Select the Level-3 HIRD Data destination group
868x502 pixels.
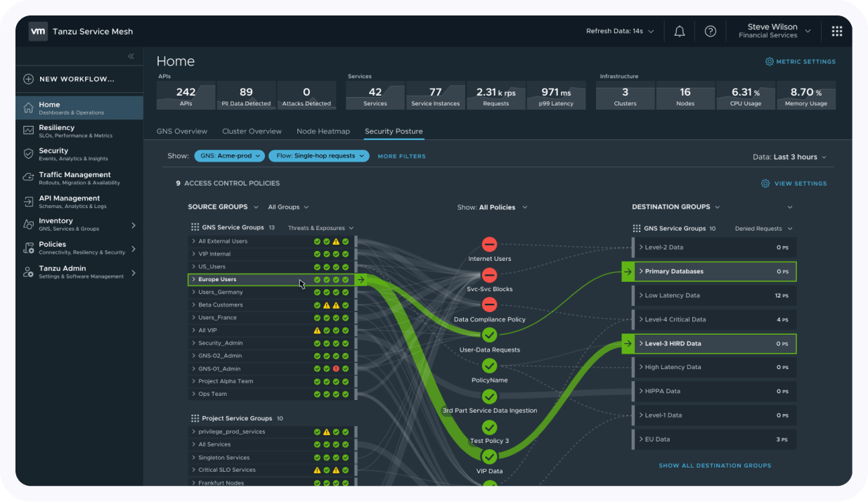(x=709, y=344)
